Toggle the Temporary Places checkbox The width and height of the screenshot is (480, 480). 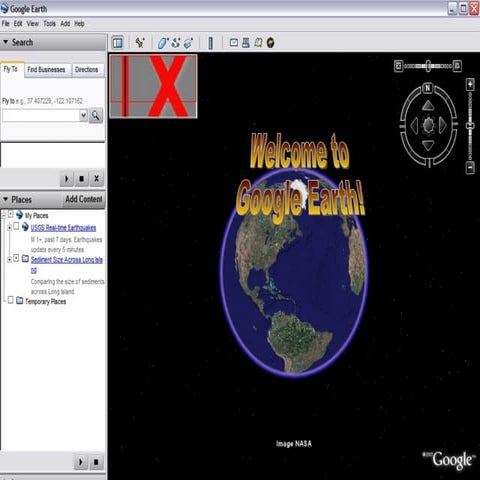[x=10, y=300]
